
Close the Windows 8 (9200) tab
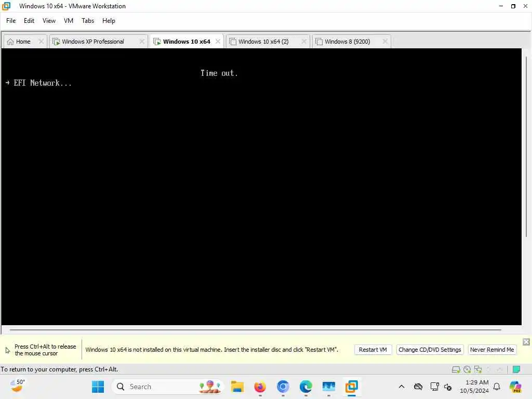(x=385, y=42)
